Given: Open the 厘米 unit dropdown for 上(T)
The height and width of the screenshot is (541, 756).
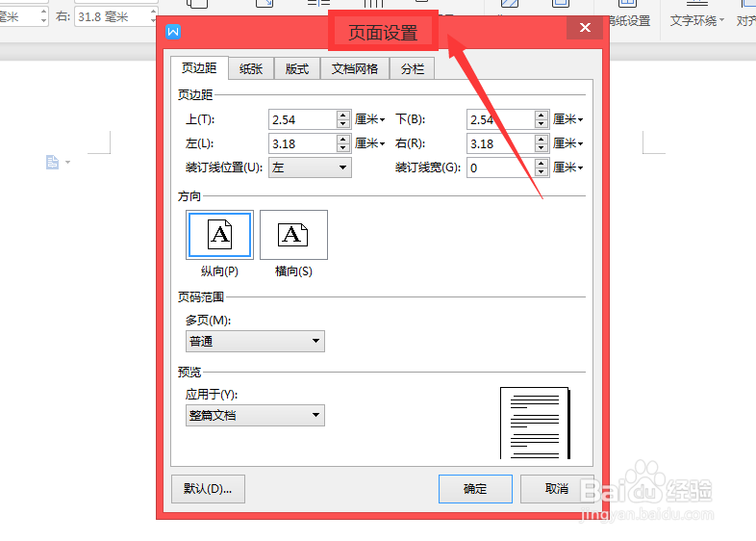Looking at the screenshot, I should point(369,119).
